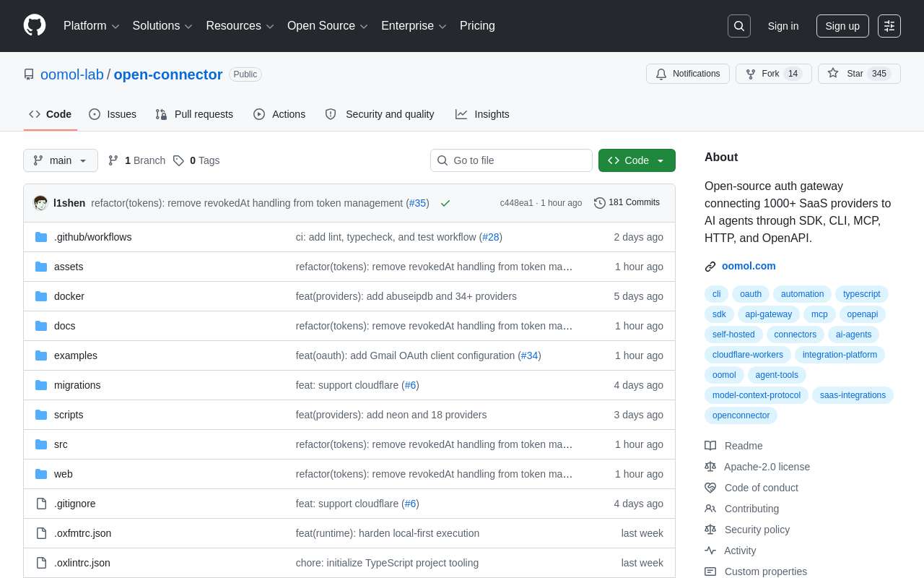Click the Sign in link
The height and width of the screenshot is (578, 924).
(783, 26)
